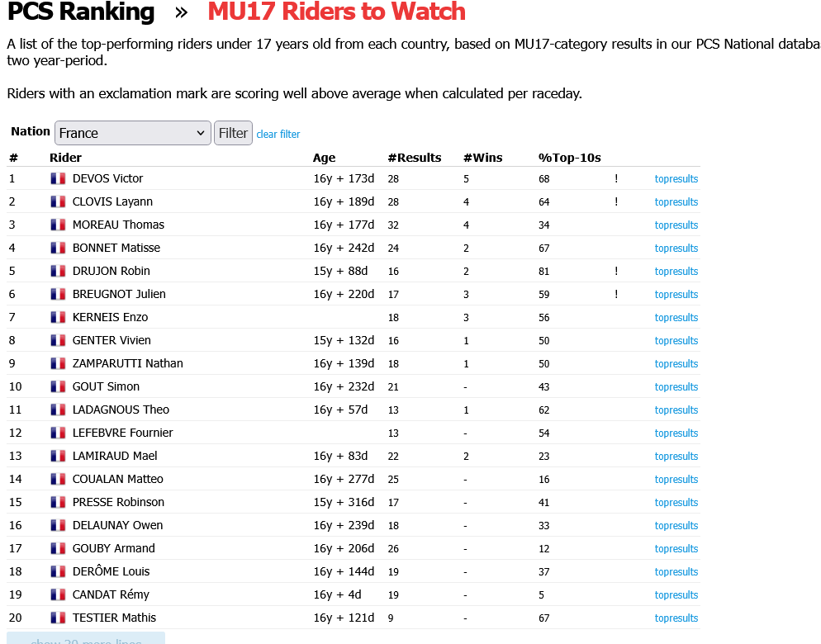Screen dimensions: 821x644
Task: Open topresults for CANDAT Rémy
Action: tap(676, 594)
